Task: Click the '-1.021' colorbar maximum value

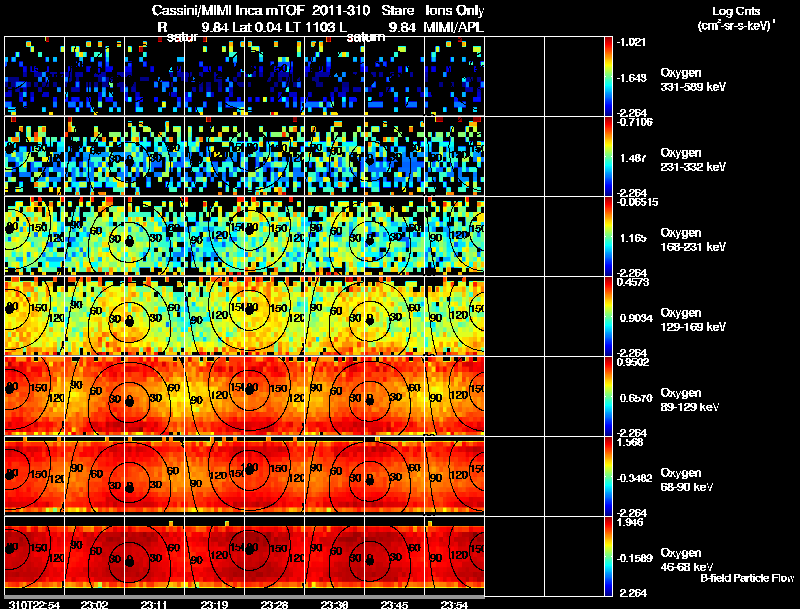Action: pyautogui.click(x=631, y=42)
